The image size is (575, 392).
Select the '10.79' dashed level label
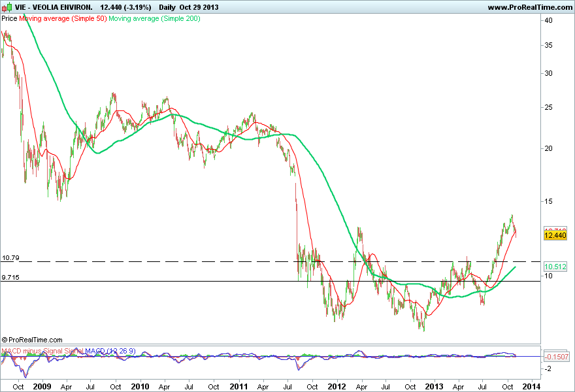(10, 258)
